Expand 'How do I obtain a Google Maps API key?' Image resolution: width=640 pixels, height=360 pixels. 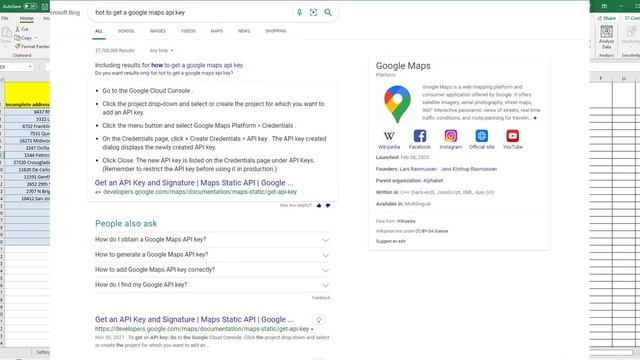212,240
